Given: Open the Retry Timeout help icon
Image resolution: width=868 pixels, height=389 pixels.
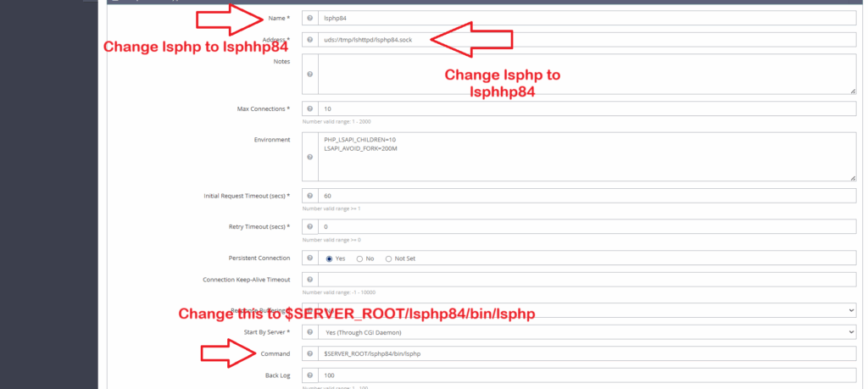Looking at the screenshot, I should tap(309, 227).
